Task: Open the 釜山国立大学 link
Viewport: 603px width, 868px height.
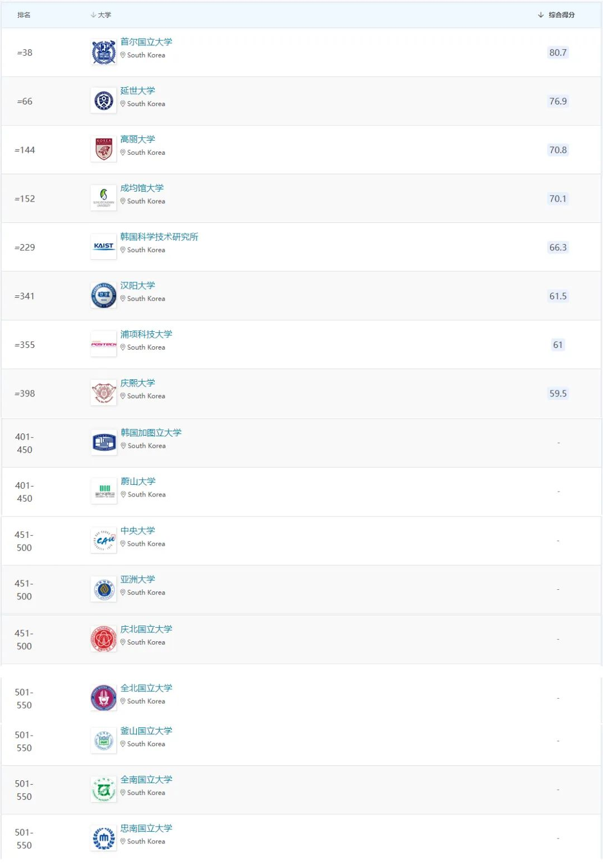Action: click(x=146, y=731)
